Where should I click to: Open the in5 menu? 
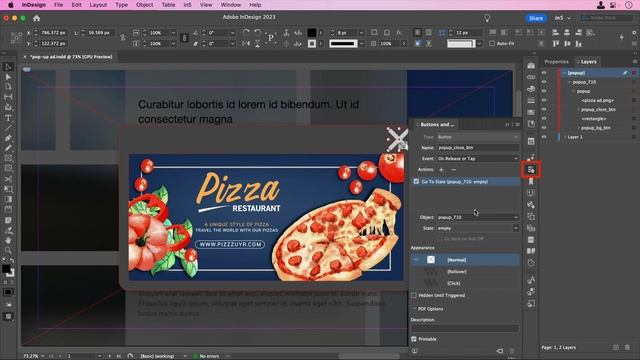click(x=187, y=5)
